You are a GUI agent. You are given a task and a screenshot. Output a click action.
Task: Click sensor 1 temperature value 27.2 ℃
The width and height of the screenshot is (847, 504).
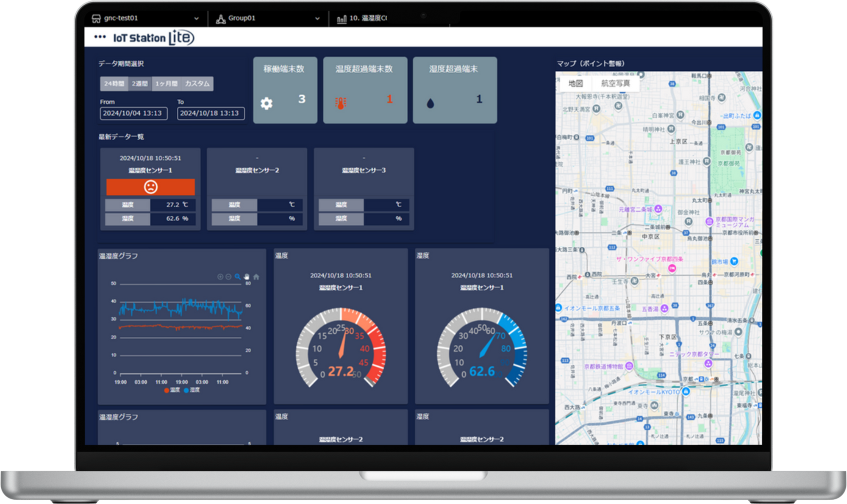(173, 205)
